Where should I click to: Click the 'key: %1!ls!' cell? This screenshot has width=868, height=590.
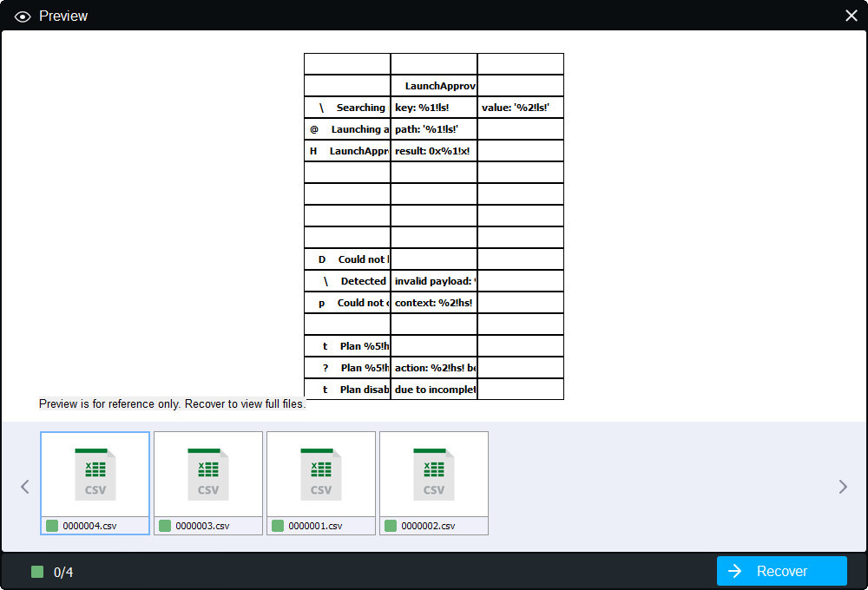click(434, 108)
